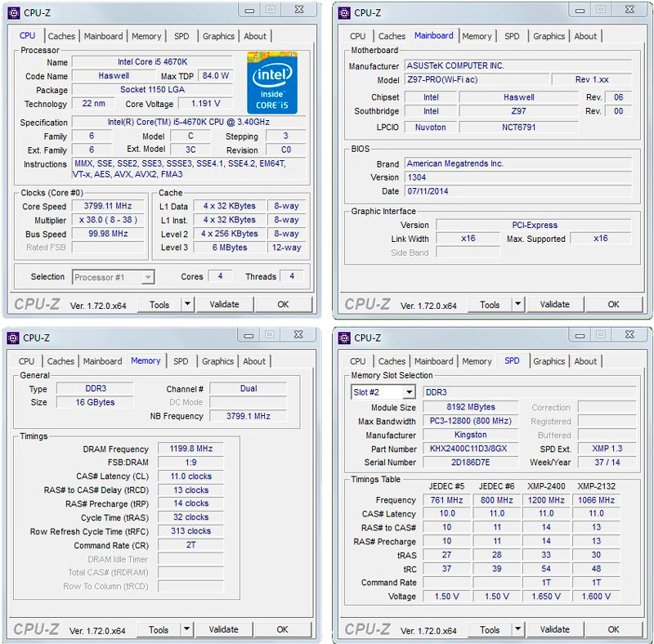Click the Max TDP value "84.0 W"
The image size is (654, 644).
[x=216, y=75]
